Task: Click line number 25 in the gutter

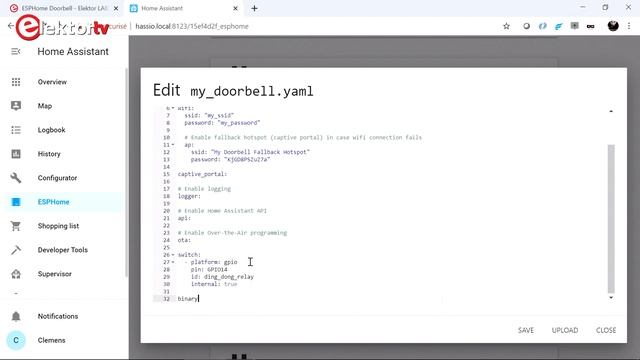Action: point(166,248)
